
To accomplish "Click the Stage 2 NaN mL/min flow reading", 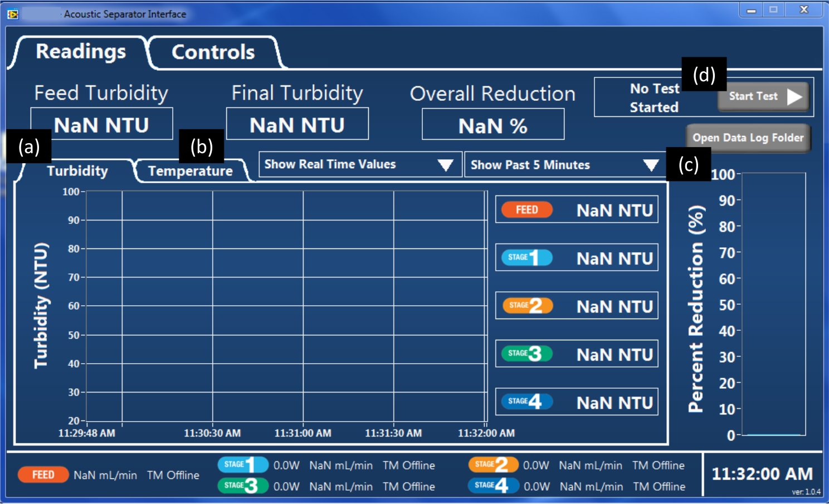I will coord(591,465).
